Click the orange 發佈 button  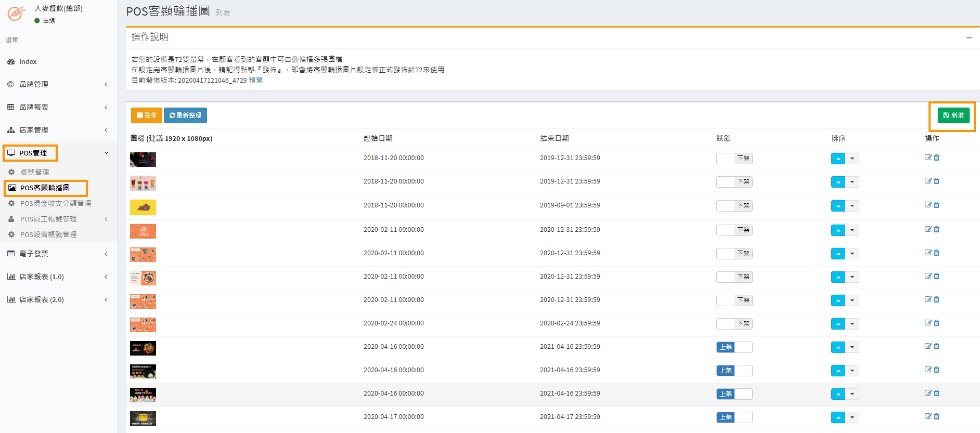tap(146, 115)
